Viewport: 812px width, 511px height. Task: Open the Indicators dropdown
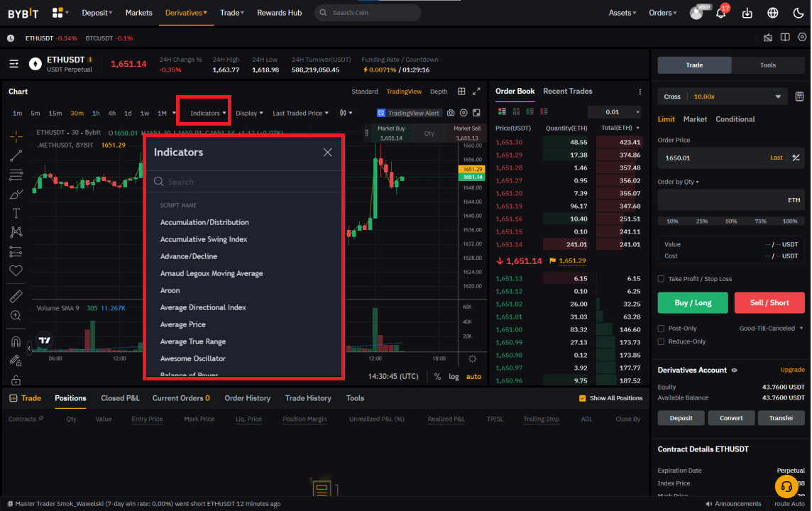[208, 113]
